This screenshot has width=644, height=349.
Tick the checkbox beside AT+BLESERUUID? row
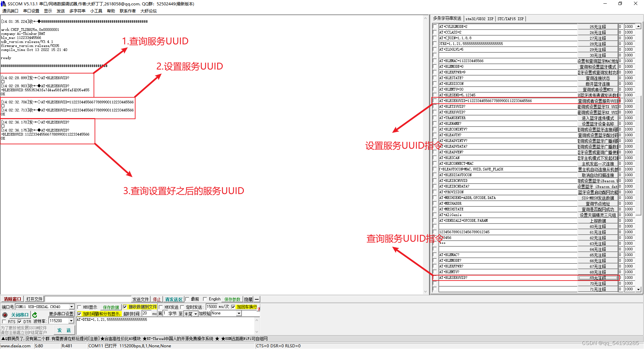(x=435, y=278)
